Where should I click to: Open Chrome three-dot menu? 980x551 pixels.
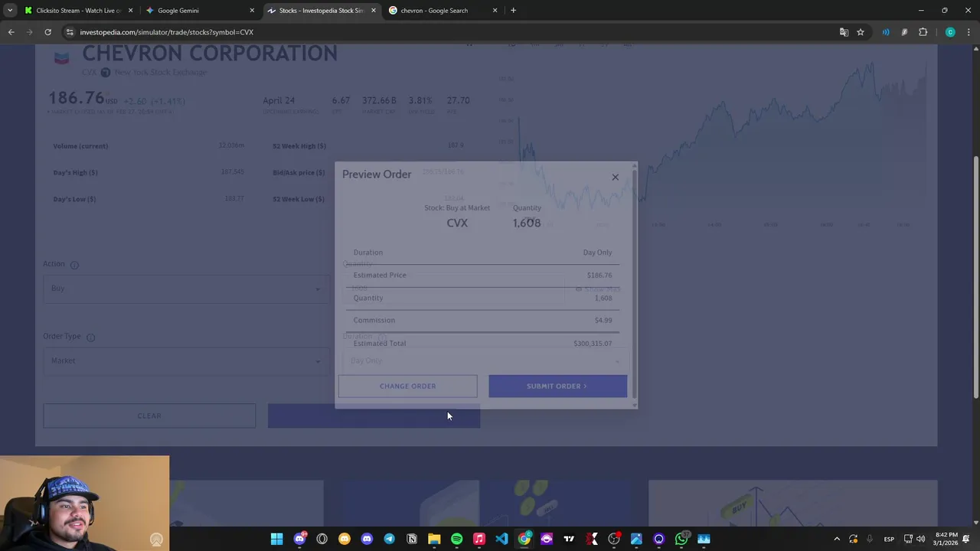pos(968,32)
